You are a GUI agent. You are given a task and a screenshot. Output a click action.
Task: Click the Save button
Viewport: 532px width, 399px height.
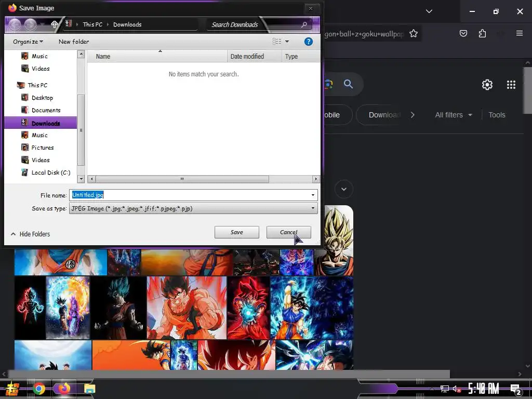pyautogui.click(x=237, y=232)
